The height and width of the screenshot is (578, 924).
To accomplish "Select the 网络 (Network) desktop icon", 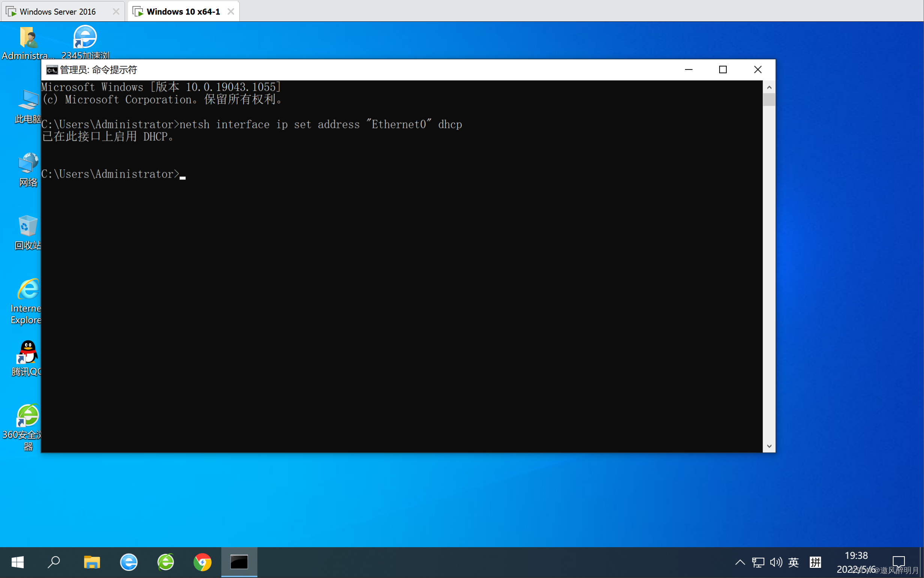I will pyautogui.click(x=28, y=169).
